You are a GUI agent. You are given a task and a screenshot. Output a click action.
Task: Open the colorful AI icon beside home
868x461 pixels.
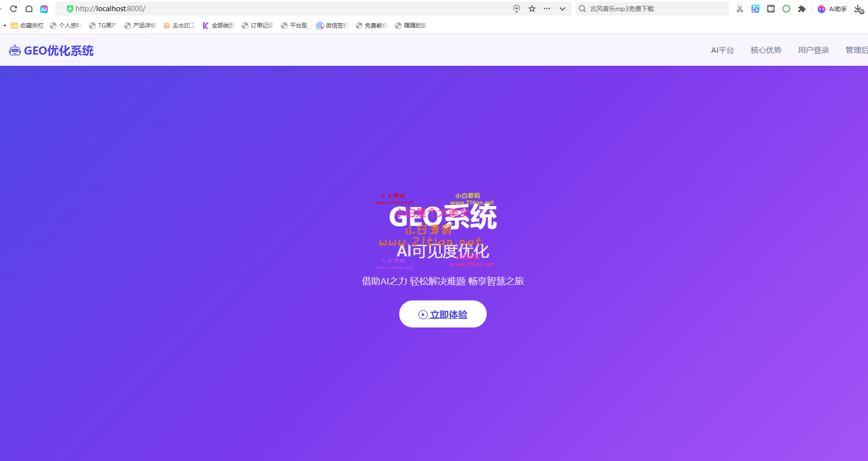(44, 9)
